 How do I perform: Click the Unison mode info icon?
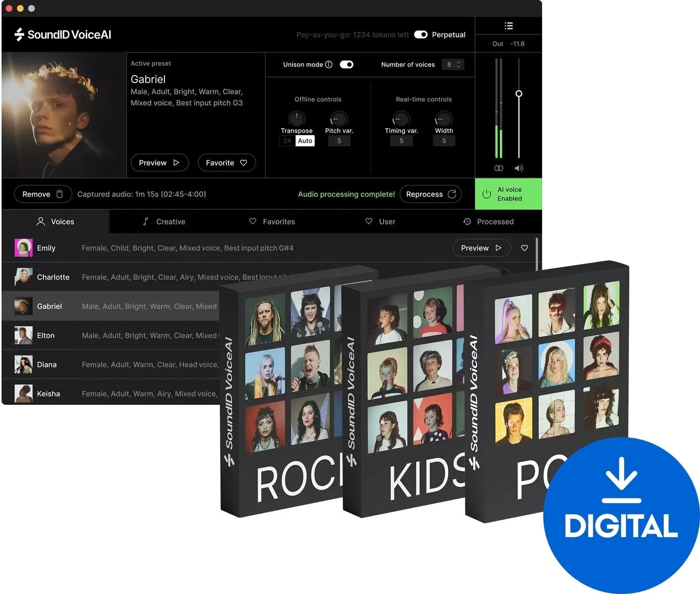329,65
